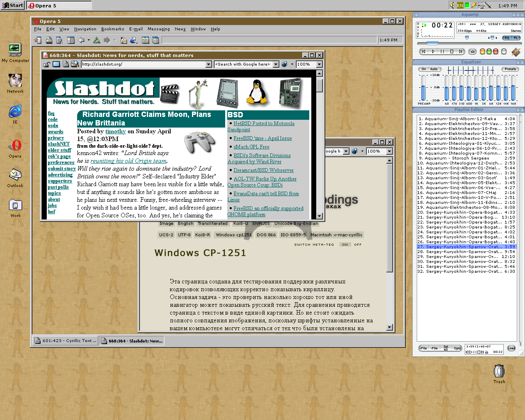Toggle the PL playlist button in Aquamp
The width and height of the screenshot is (525, 420).
point(516,38)
